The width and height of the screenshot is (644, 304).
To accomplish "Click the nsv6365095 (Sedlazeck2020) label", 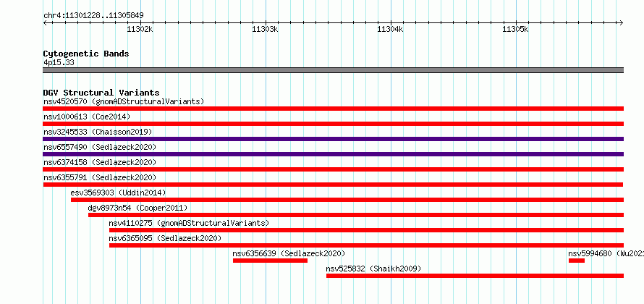I will point(165,238).
